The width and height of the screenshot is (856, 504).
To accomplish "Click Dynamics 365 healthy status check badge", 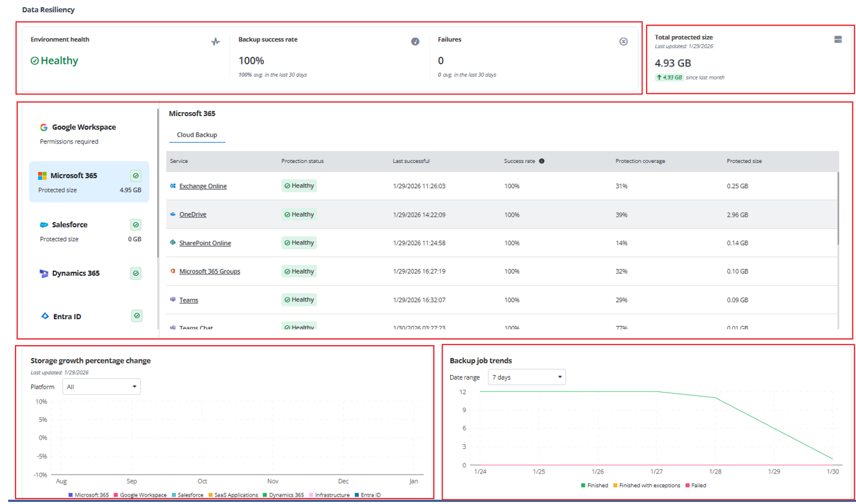I will click(136, 274).
